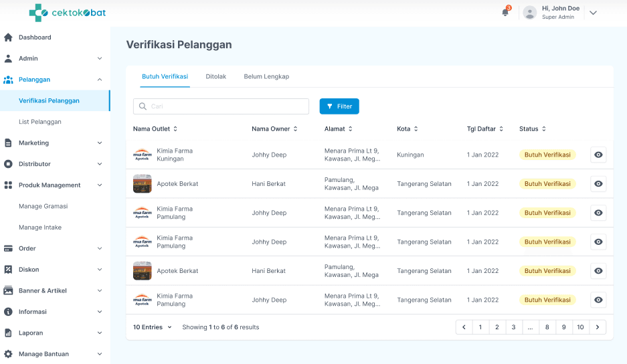
Task: Sort the Tgl Daftar column
Action: click(x=501, y=129)
